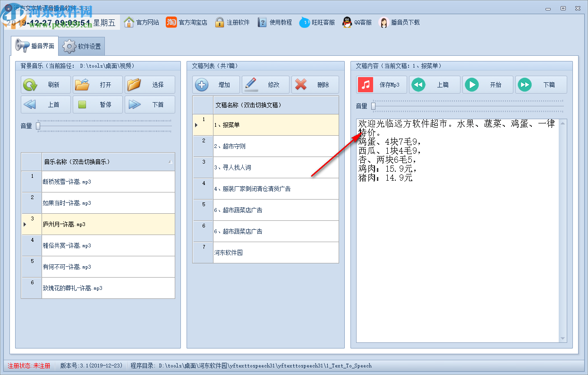Click the 注册软件 padlock icon
This screenshot has width=588, height=375.
point(219,22)
